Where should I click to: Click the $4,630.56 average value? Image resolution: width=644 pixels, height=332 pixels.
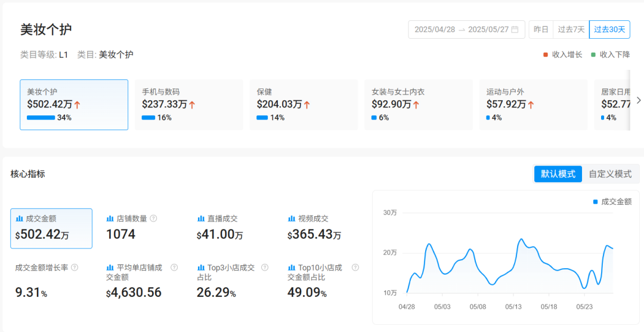click(x=134, y=293)
